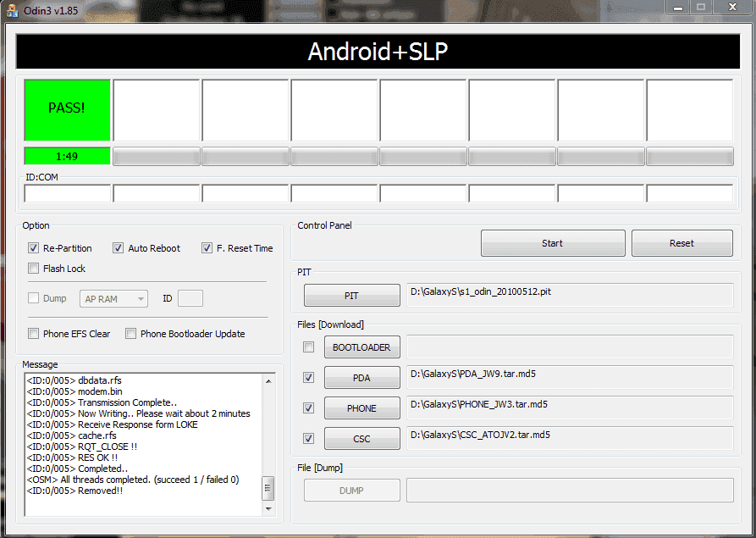Close the Odin3 window

(x=732, y=8)
